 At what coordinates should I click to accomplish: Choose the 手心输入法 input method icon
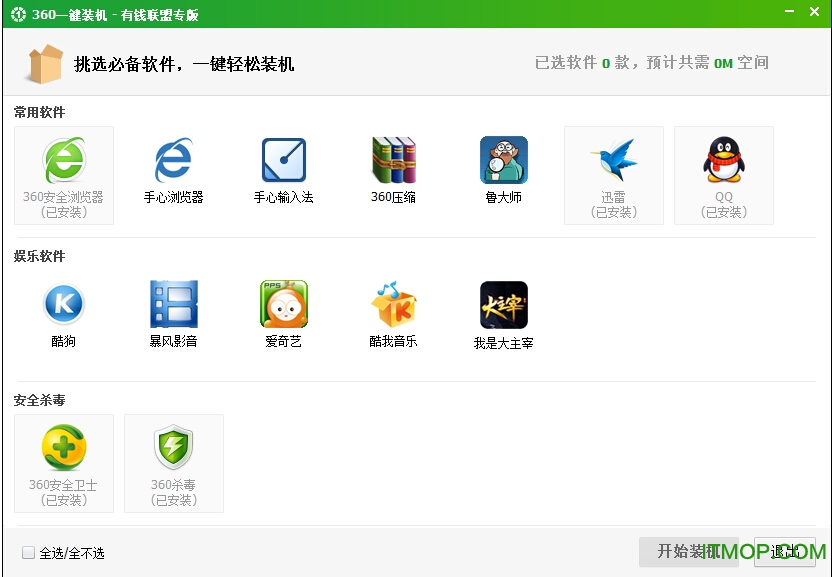[284, 160]
